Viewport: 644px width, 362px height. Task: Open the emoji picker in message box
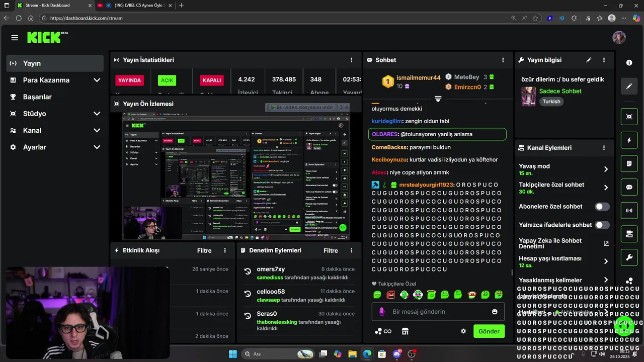coord(495,312)
